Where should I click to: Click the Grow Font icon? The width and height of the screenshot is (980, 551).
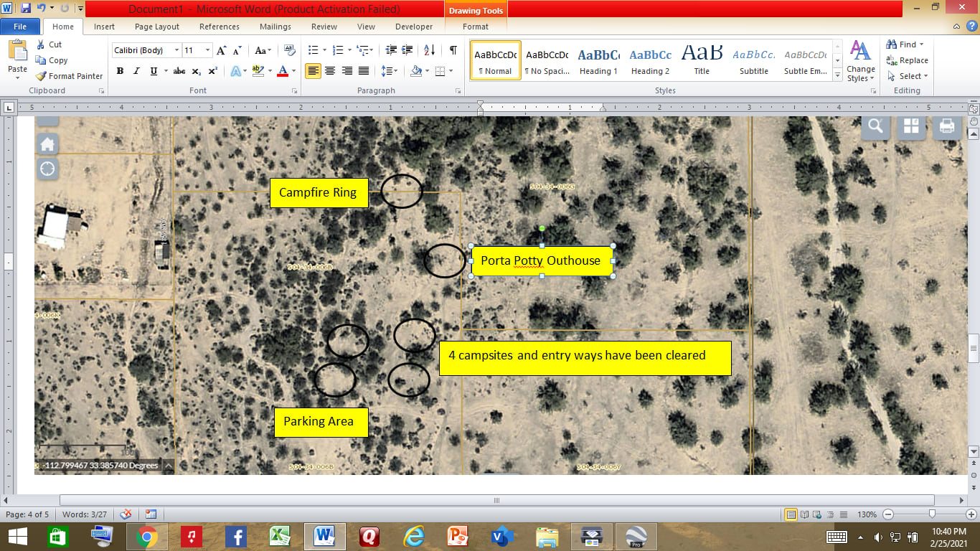click(222, 50)
